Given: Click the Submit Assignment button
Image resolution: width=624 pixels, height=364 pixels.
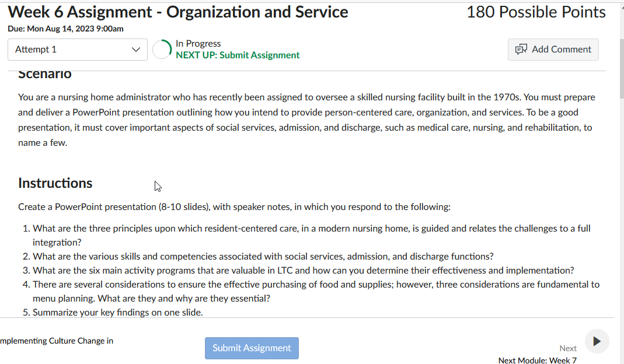Looking at the screenshot, I should 252,348.
